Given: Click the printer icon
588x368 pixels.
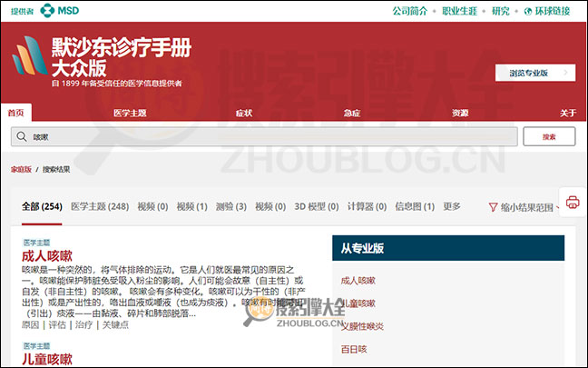Looking at the screenshot, I should pos(573,202).
